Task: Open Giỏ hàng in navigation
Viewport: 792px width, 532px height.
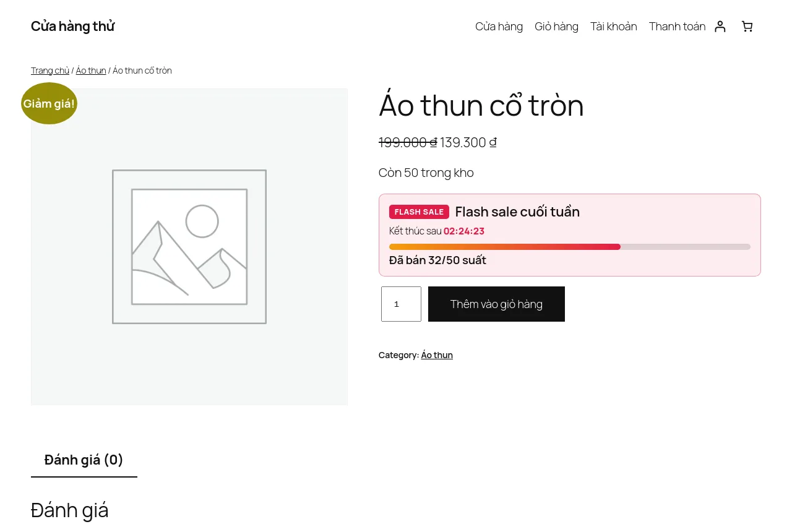Action: pos(556,27)
